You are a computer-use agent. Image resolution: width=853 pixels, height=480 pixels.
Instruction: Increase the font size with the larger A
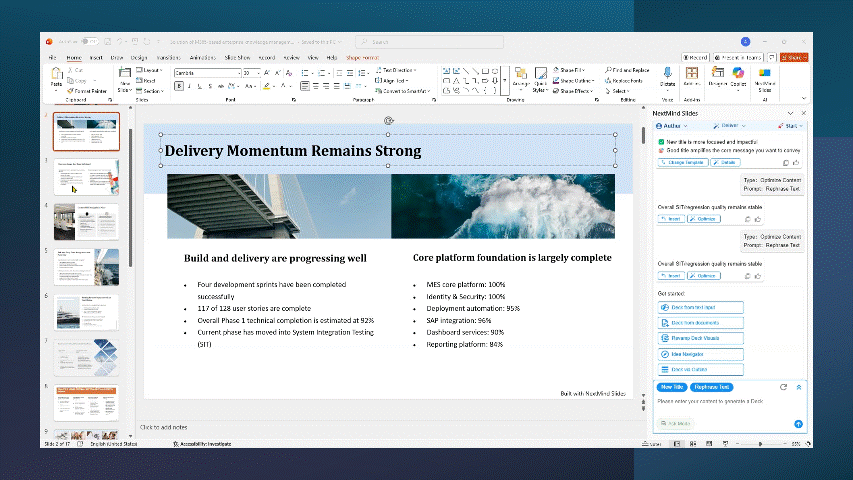pyautogui.click(x=267, y=73)
